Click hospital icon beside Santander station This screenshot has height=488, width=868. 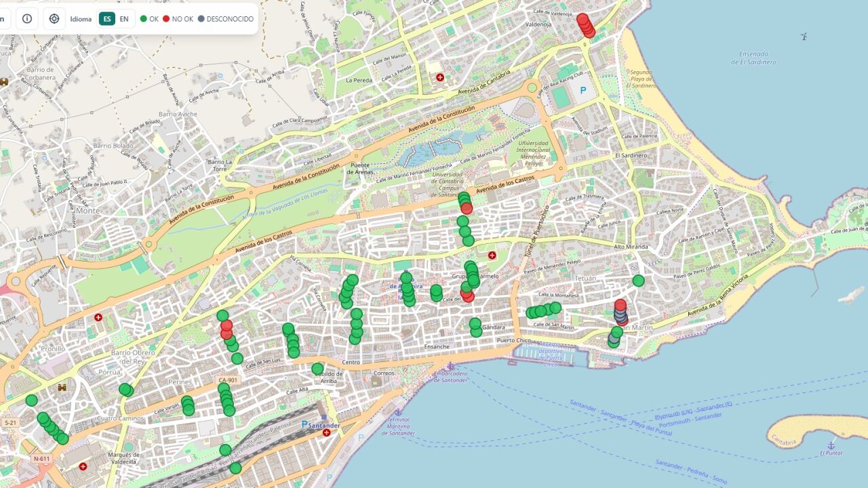pos(327,432)
